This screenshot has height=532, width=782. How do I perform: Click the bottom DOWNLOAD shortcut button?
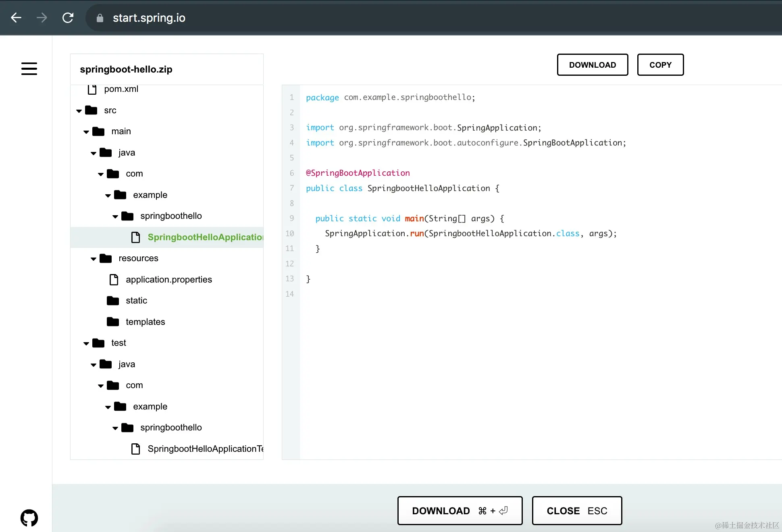460,511
